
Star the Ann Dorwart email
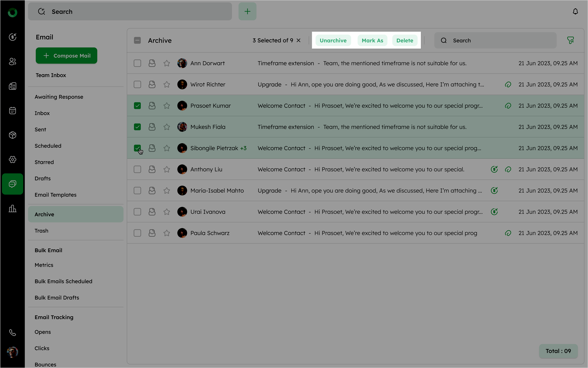coord(167,63)
